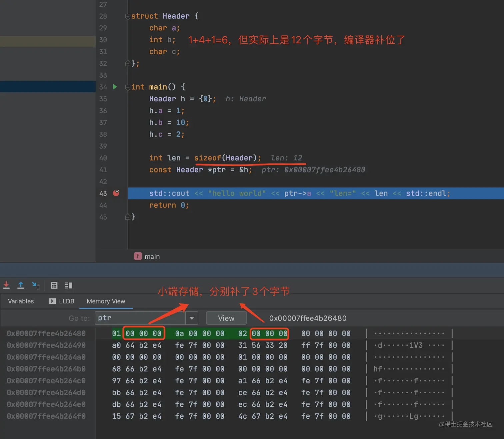Collapse the struct Header fold marker
Screen dimensions: 504x439
pos(128,16)
